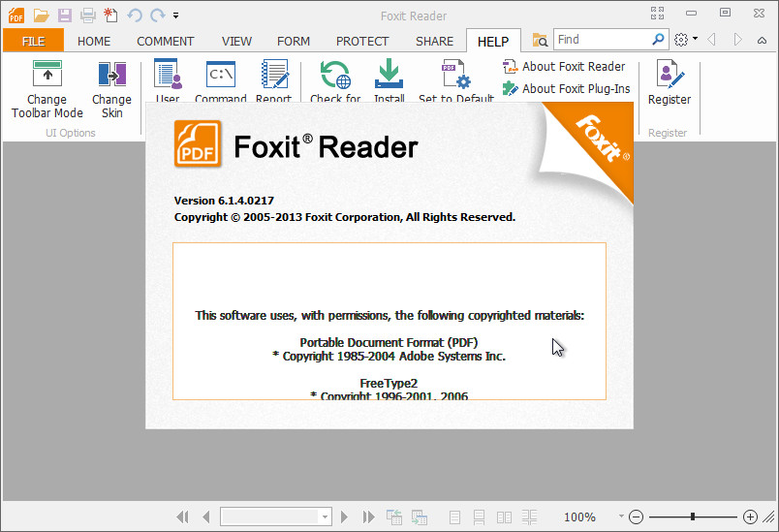Switch to the HOME ribbon tab
779x532 pixels.
point(94,42)
